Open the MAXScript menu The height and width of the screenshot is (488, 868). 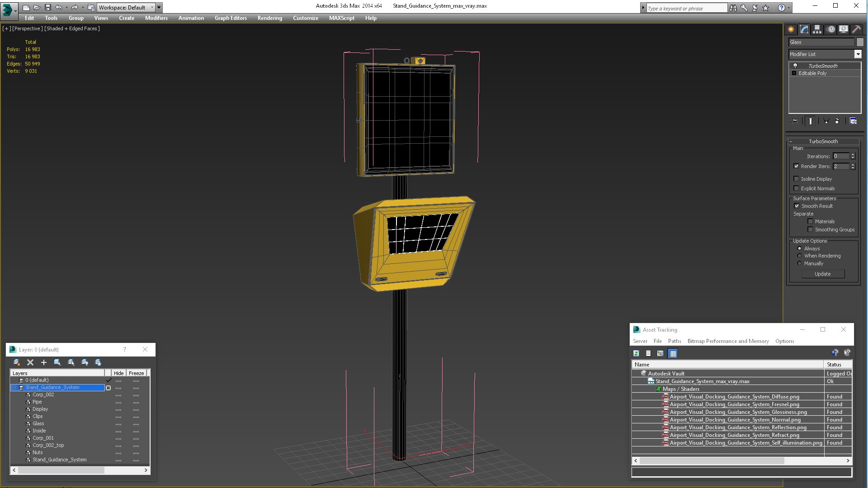(341, 18)
